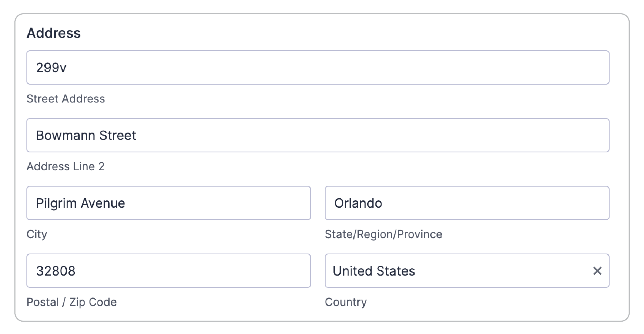Click the City label
The image size is (644, 334).
(37, 234)
